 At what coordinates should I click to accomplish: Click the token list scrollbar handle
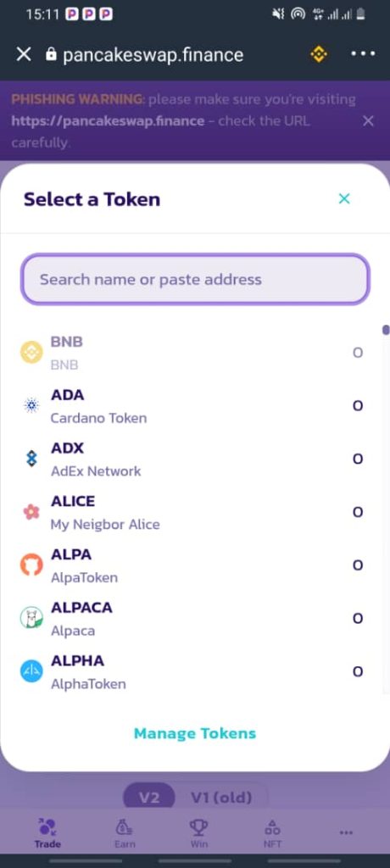(x=386, y=330)
